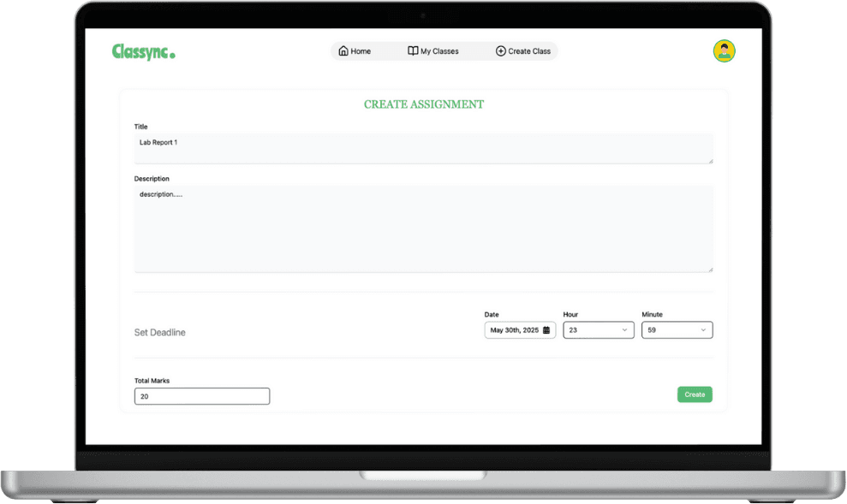Click the CREATE ASSIGNMENT heading

coord(424,104)
